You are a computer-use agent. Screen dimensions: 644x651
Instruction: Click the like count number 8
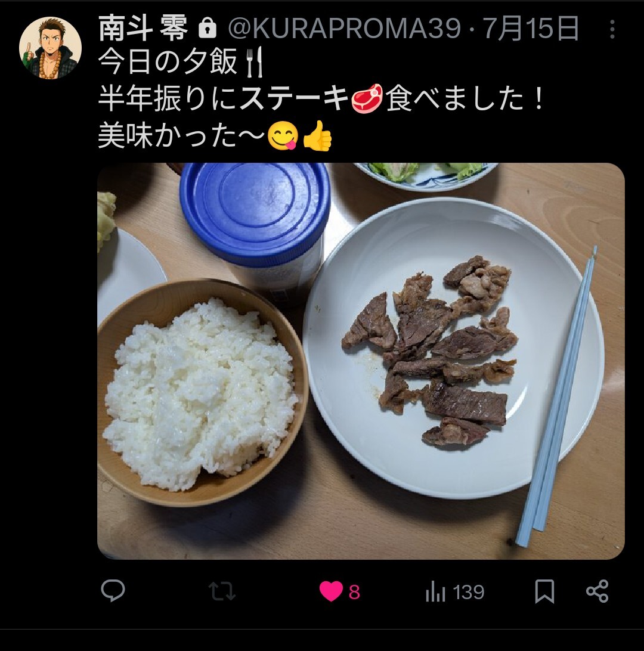coord(354,592)
